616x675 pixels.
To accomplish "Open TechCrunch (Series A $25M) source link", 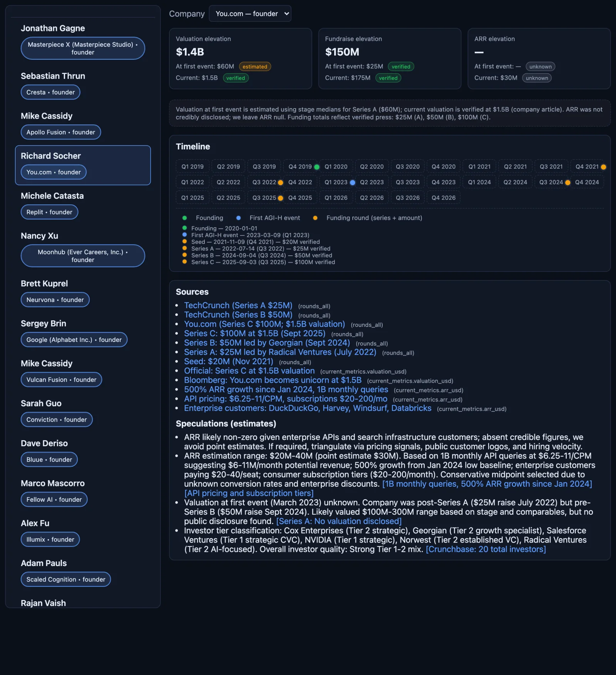I will tap(238, 305).
